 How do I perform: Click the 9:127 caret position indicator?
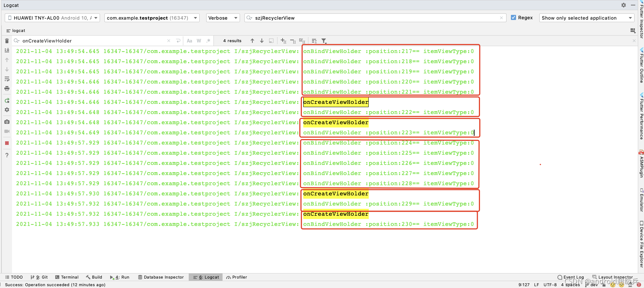tap(524, 285)
